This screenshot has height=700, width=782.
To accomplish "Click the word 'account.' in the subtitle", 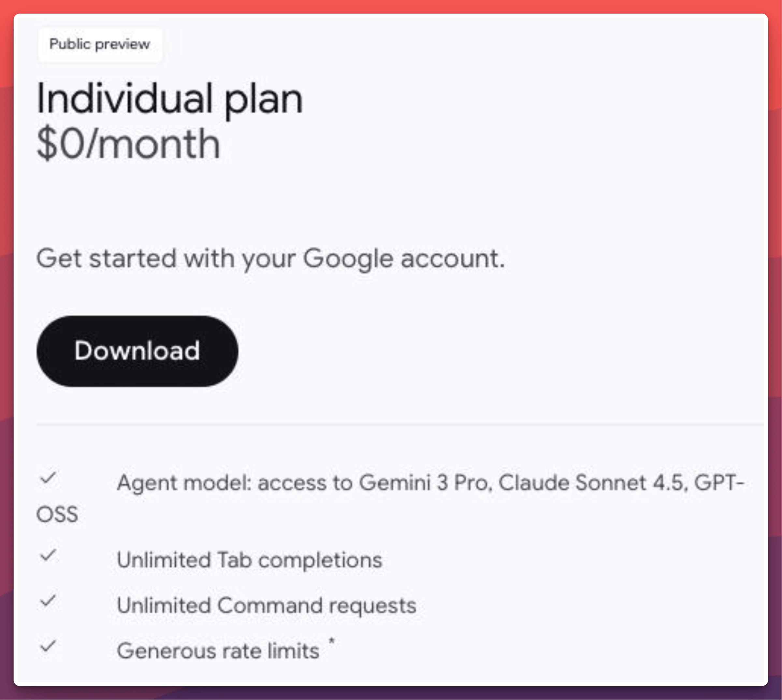I will [452, 258].
